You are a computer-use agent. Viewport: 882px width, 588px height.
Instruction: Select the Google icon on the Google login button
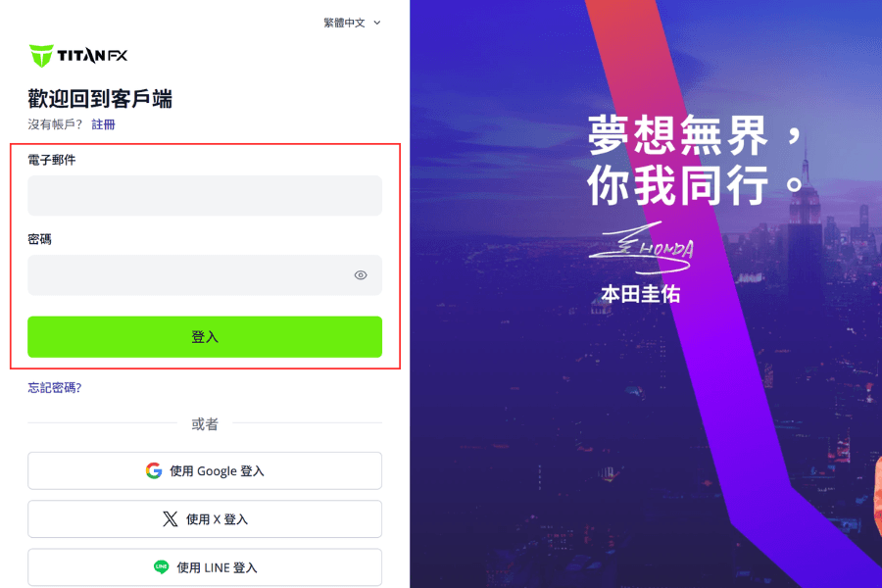point(153,470)
